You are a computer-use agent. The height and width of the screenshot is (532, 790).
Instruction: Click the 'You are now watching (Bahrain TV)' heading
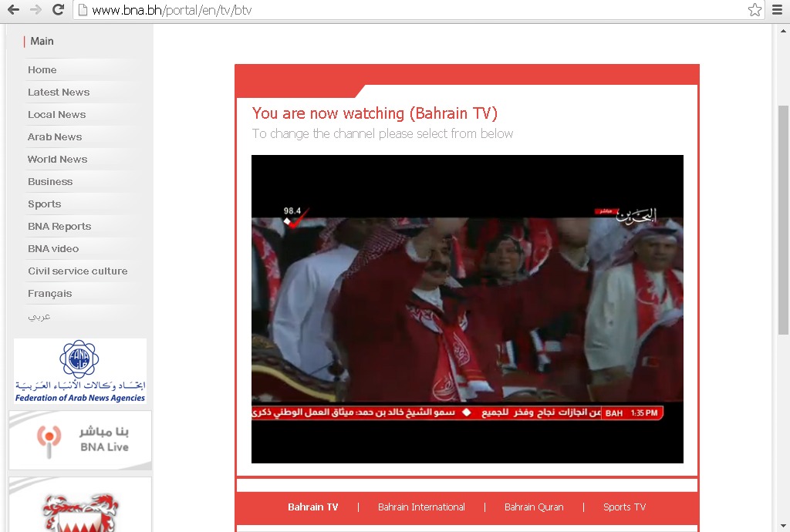[374, 113]
